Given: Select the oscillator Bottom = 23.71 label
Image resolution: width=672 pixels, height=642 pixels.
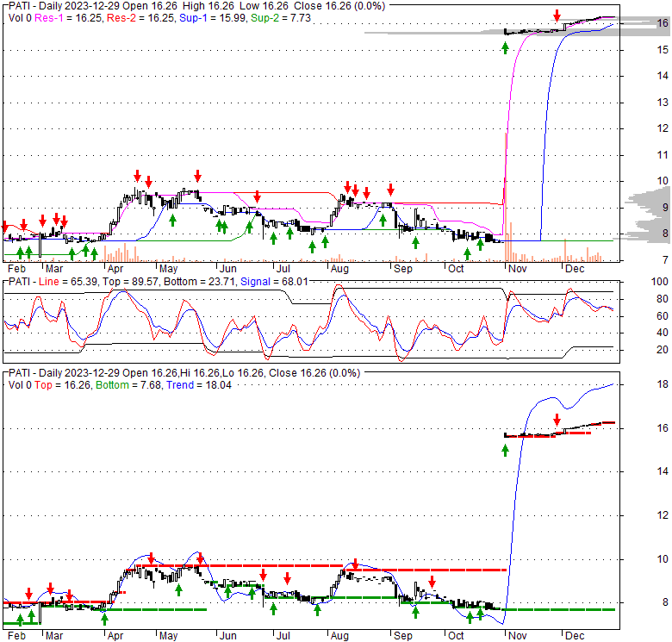Looking at the screenshot, I should tap(200, 282).
